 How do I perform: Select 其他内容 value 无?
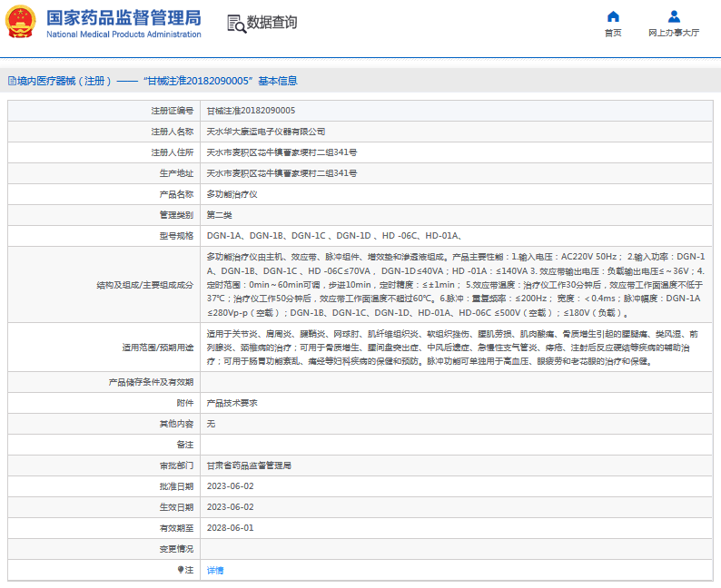[211, 424]
